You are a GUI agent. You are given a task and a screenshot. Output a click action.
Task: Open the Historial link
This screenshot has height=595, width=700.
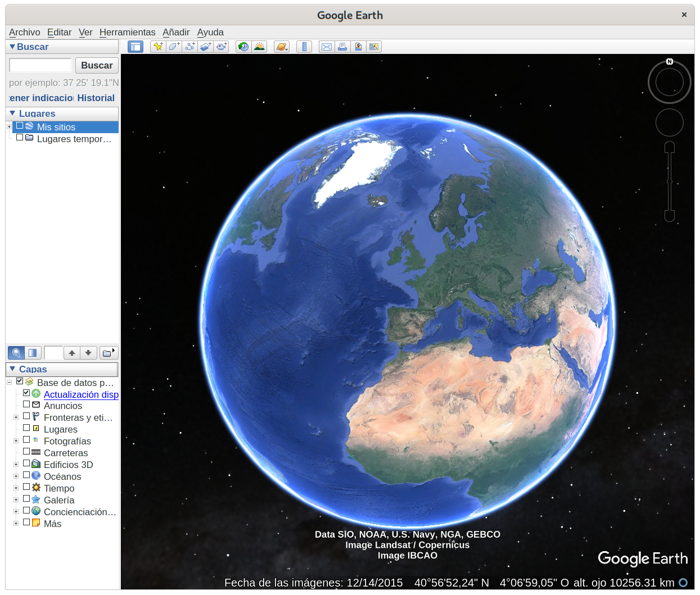96,98
